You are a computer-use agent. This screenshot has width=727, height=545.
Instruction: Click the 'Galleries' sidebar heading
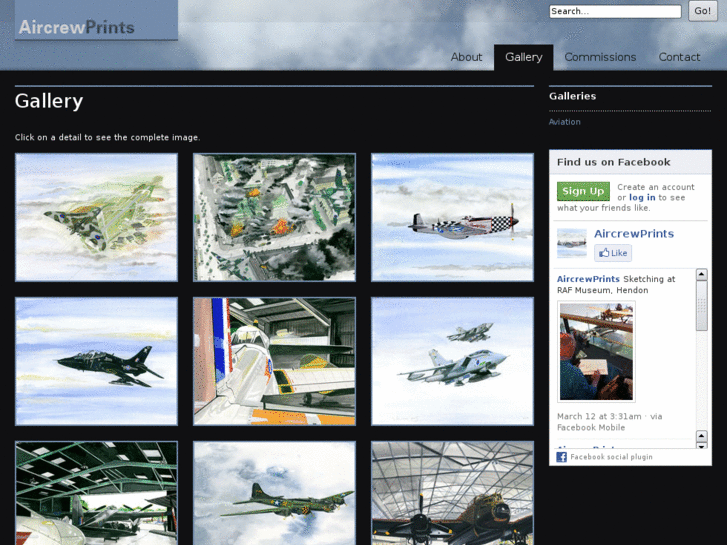pos(573,96)
